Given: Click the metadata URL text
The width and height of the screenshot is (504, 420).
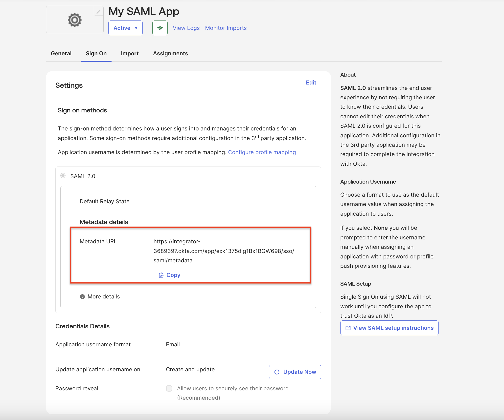Looking at the screenshot, I should (x=224, y=251).
